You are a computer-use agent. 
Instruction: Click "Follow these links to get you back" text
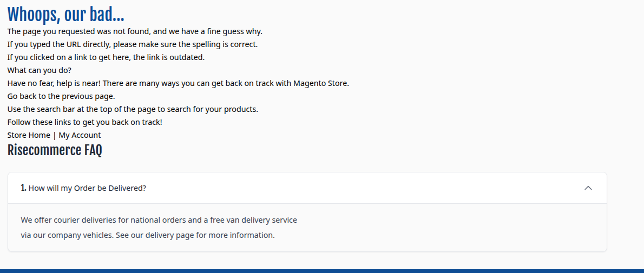click(84, 122)
